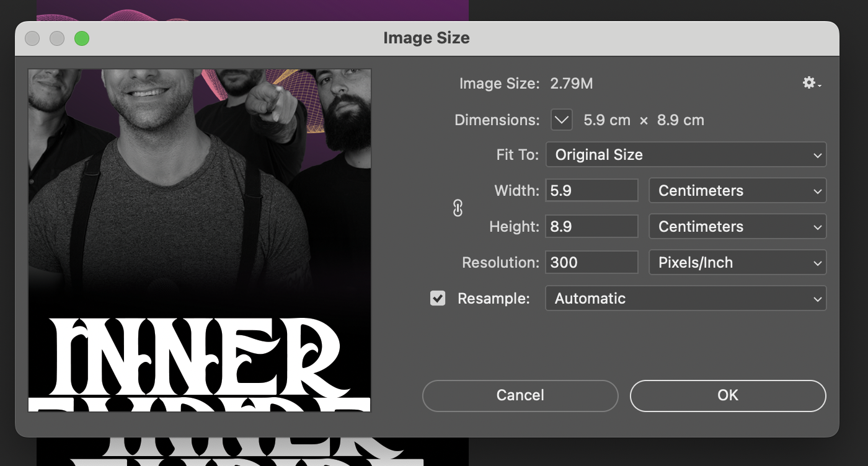Open the Image Size options gear menu
This screenshot has width=868, height=466.
coord(810,82)
